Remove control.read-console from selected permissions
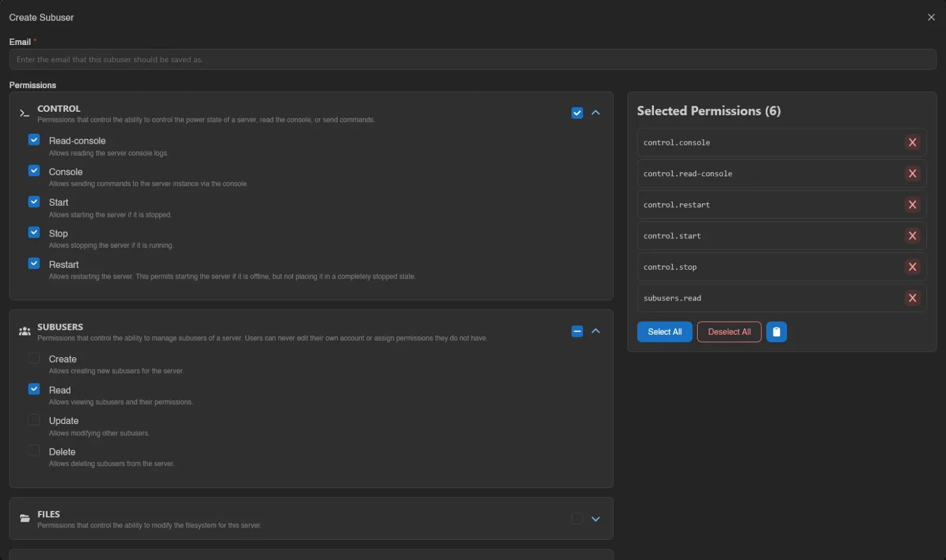 (912, 173)
